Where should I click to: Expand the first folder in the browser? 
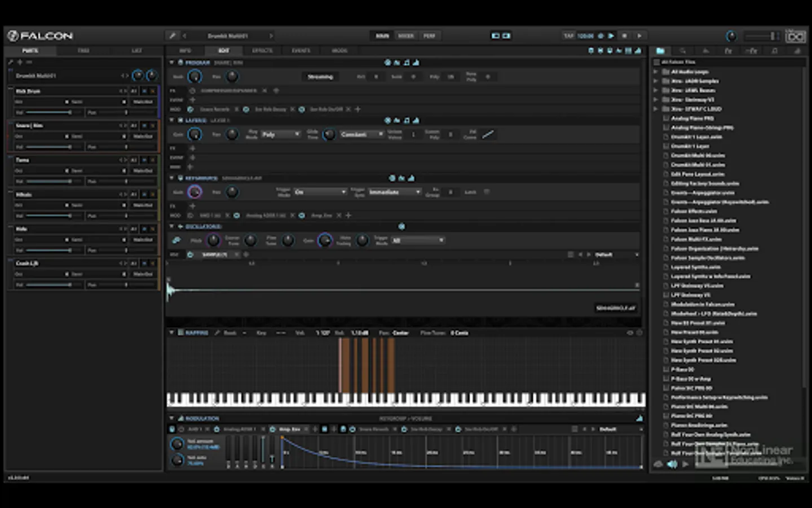point(656,72)
